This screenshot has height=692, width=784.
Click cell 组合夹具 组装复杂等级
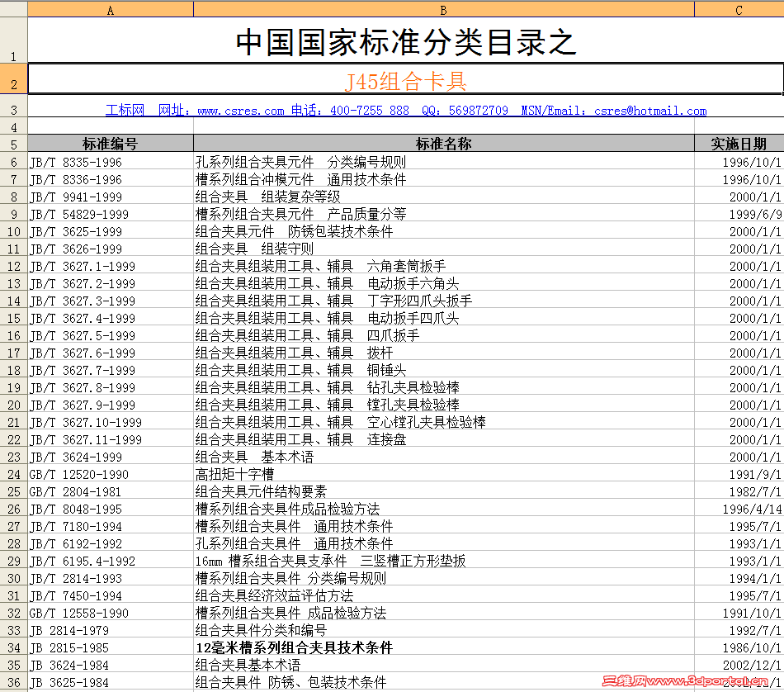pyautogui.click(x=443, y=197)
